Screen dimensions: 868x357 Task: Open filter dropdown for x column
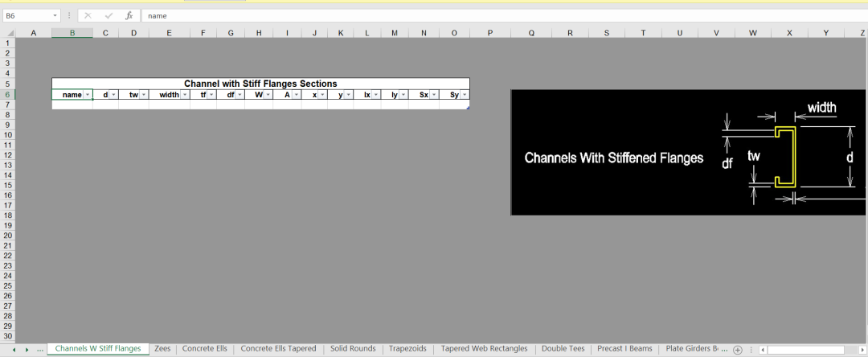pos(323,95)
